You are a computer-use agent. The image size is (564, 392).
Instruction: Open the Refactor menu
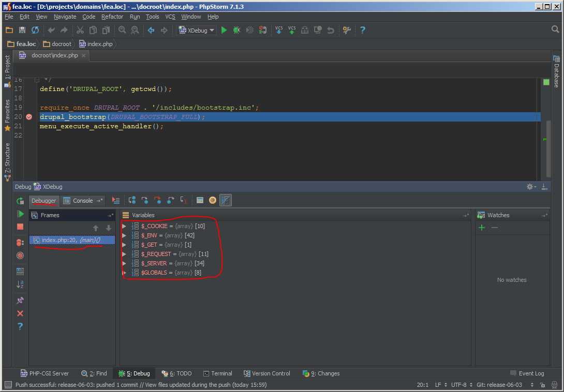112,17
